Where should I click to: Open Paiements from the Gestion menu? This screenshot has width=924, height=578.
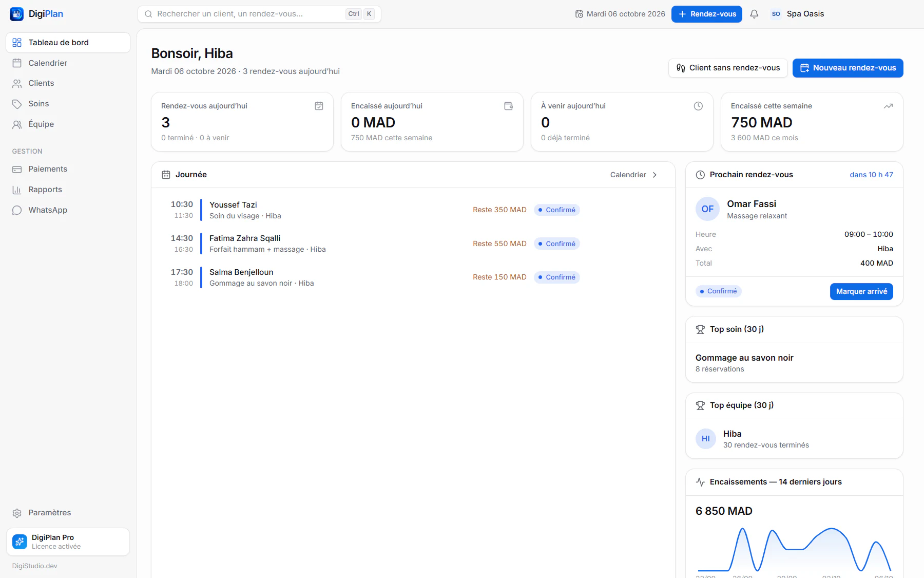[68, 169]
